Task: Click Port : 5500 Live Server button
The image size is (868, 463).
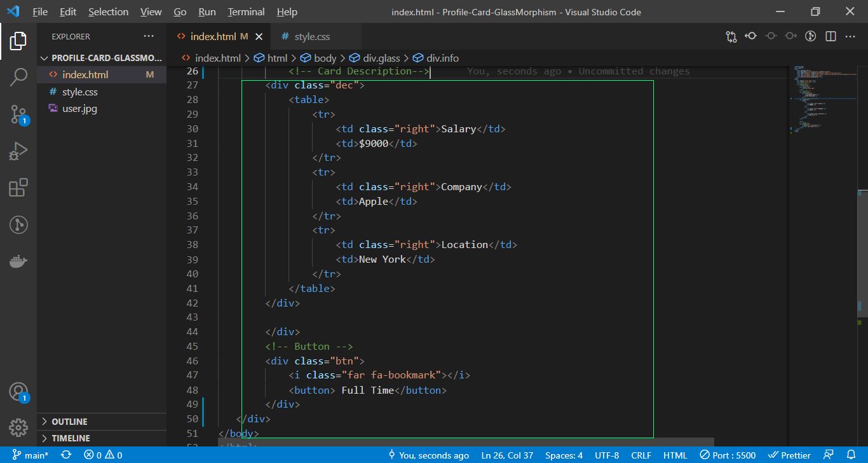Action: pos(728,455)
